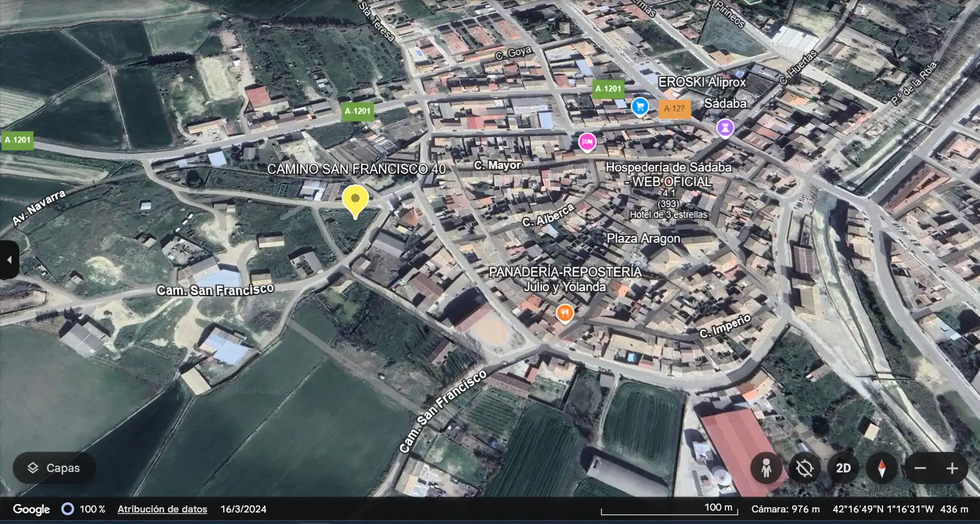The image size is (980, 524).
Task: Expand the collapsed left side panel arrow
Action: tap(9, 260)
